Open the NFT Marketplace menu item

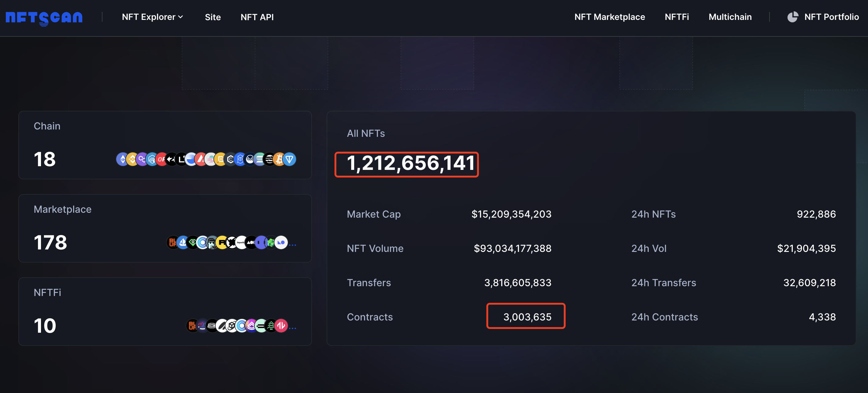(610, 17)
